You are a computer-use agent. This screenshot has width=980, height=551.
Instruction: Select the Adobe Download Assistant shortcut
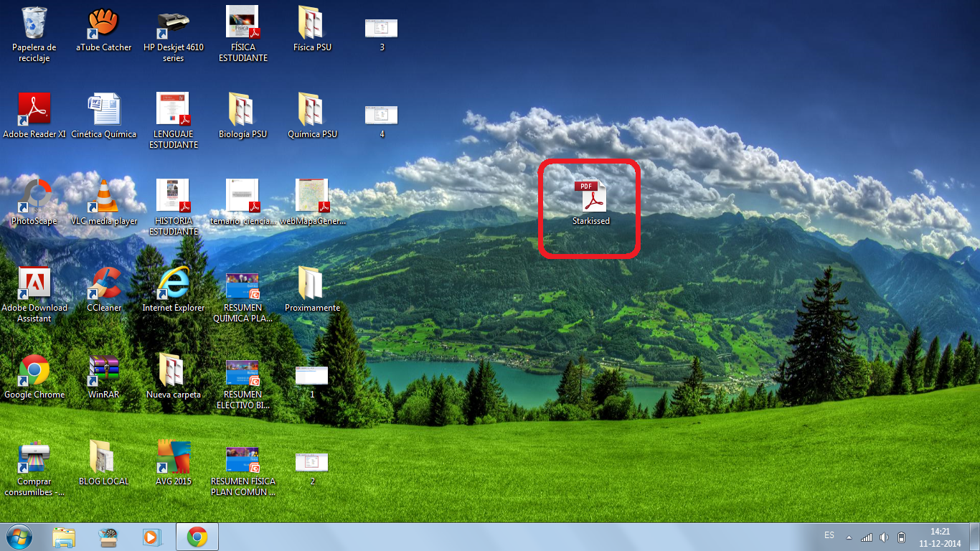point(34,294)
